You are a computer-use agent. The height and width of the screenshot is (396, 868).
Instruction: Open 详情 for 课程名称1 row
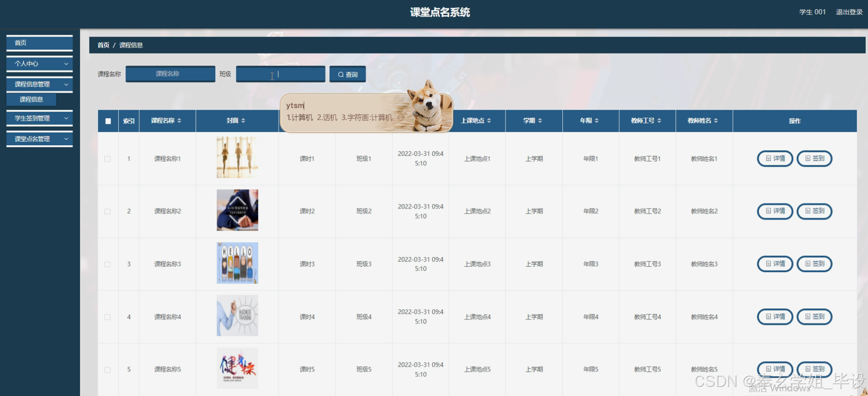[x=775, y=159]
